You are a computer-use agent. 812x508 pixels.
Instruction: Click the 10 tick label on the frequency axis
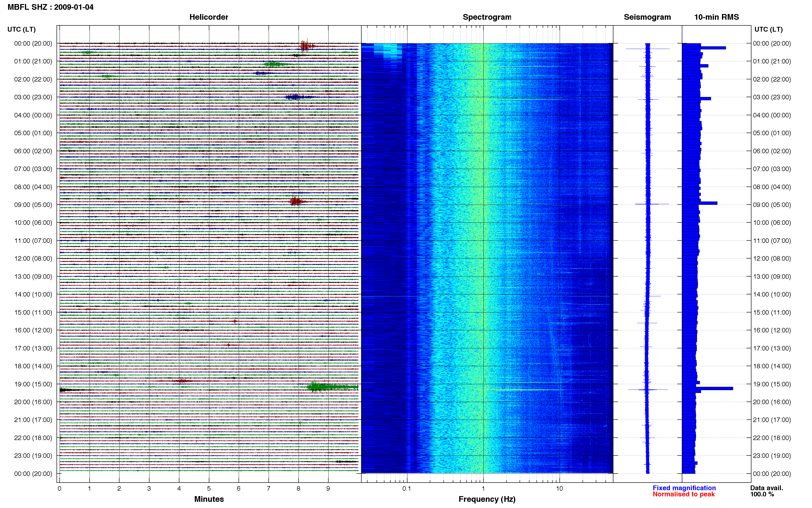click(x=559, y=489)
